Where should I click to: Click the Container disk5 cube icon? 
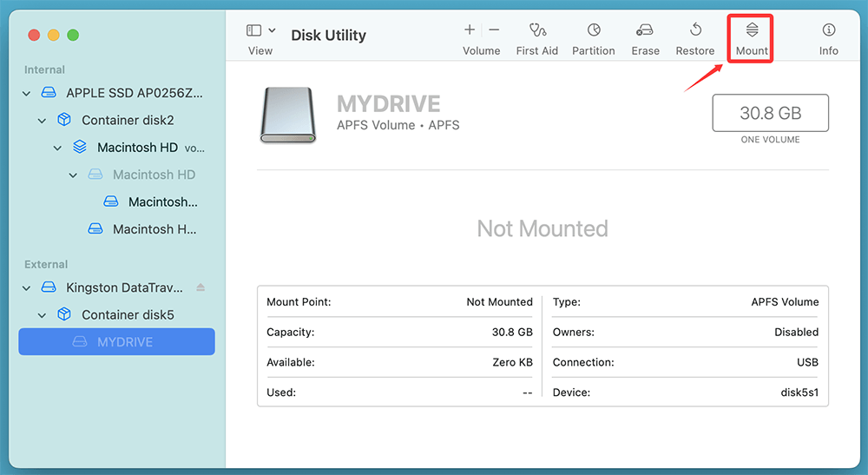pyautogui.click(x=64, y=313)
